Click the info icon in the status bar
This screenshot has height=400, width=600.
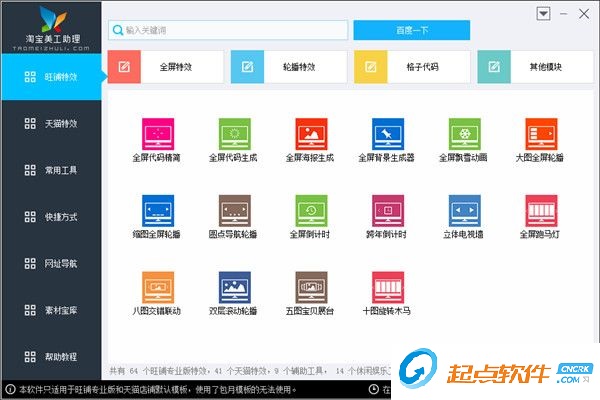[10, 390]
